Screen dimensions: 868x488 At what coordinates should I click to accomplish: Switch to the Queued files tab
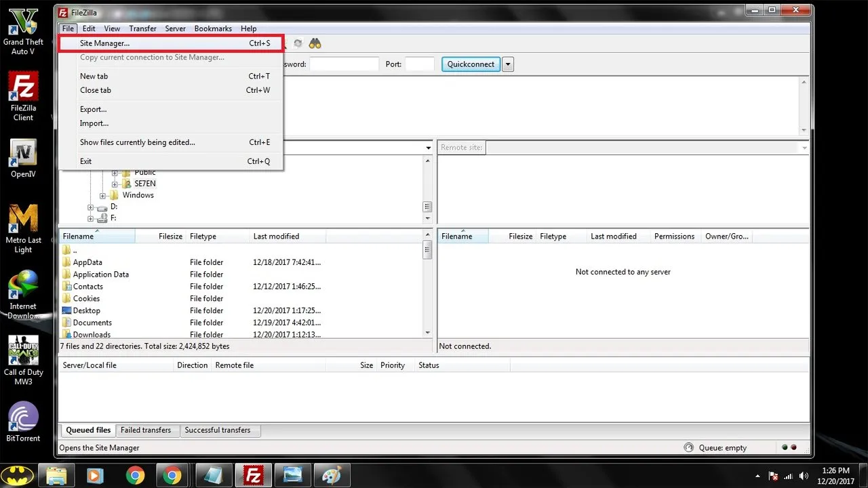coord(88,430)
